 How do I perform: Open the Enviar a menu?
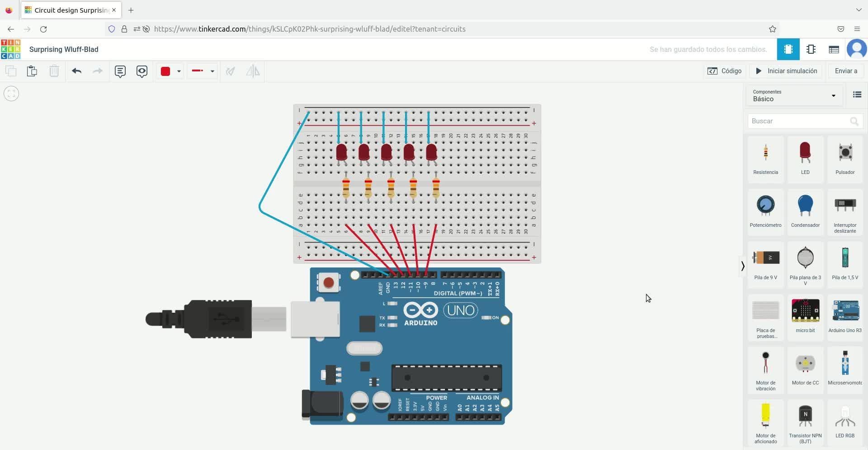point(846,71)
